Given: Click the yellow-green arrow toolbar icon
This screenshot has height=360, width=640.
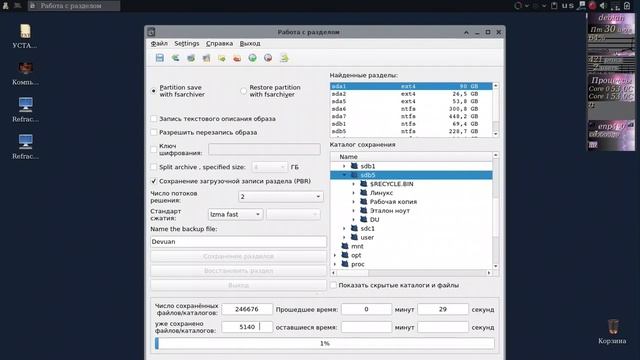Looking at the screenshot, I should click(222, 58).
